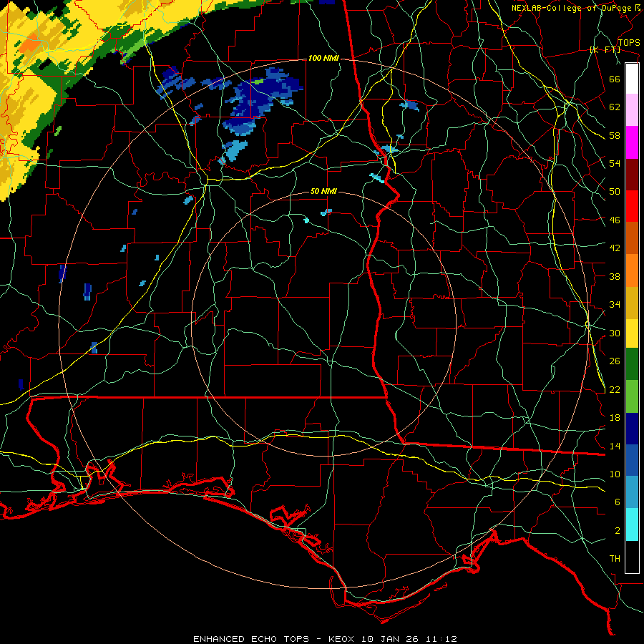
Task: Click the white swatch in the tops legend
Action: pyautogui.click(x=632, y=79)
